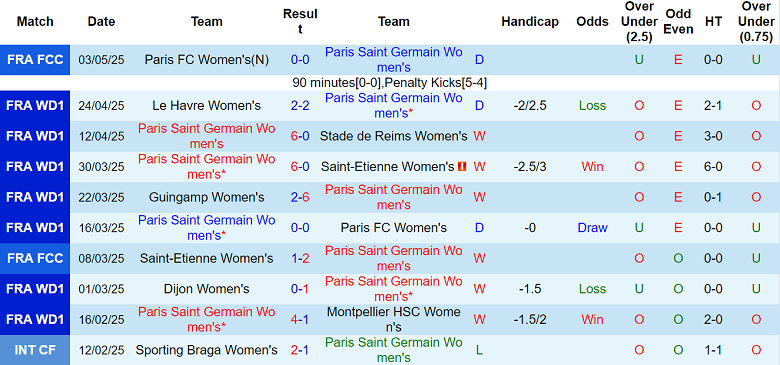
Task: Click the 2-1 score for Sporting Braga match
Action: 300,350
